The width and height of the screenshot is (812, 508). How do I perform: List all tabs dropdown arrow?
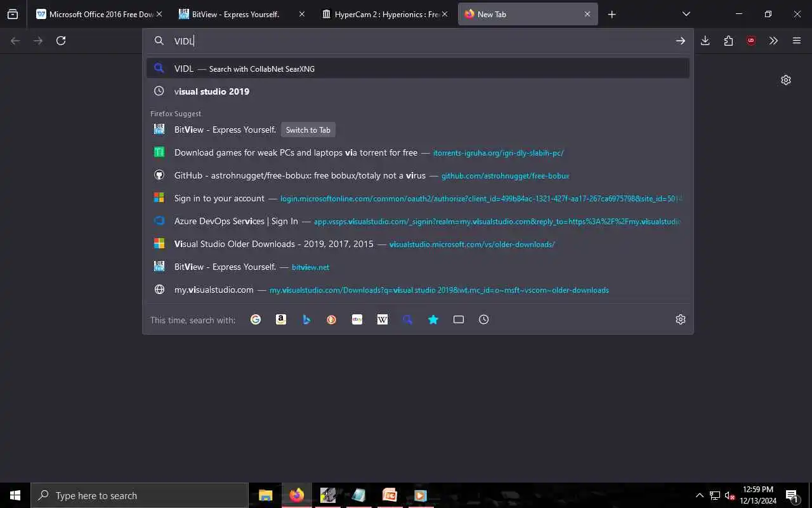[x=686, y=14]
